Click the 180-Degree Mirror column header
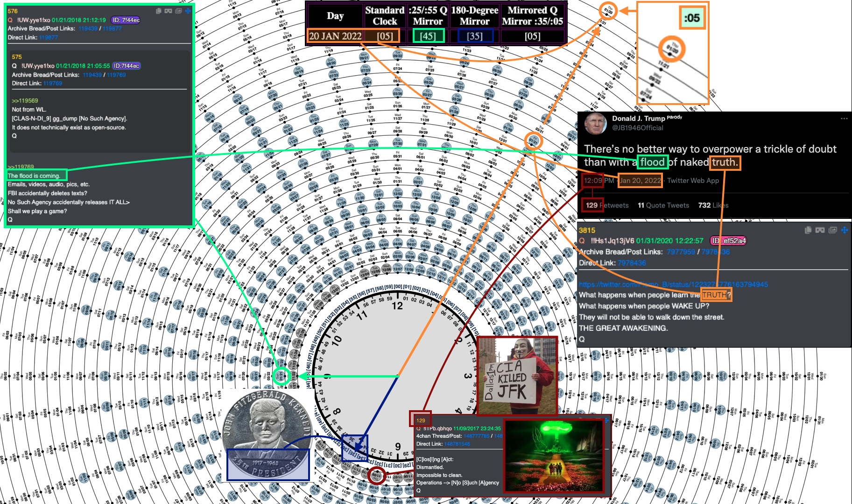This screenshot has width=852, height=504. point(474,15)
